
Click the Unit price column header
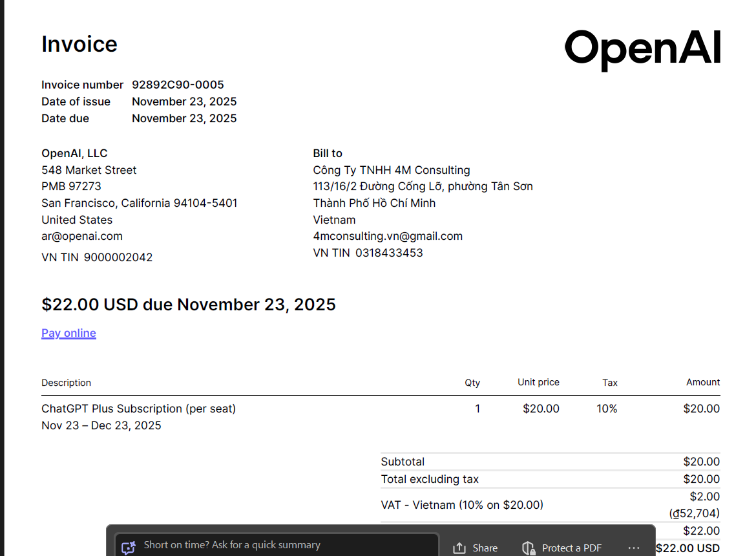coord(538,382)
